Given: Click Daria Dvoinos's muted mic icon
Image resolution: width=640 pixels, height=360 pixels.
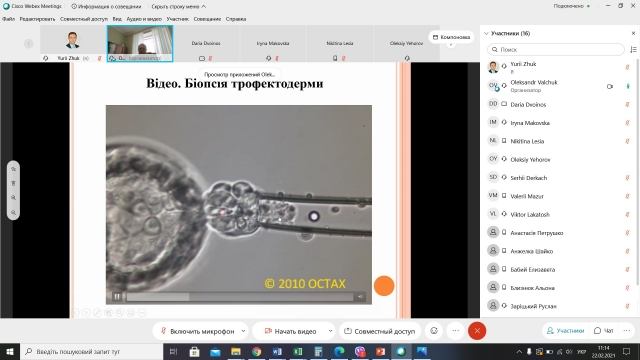Looking at the screenshot, I should pos(627,104).
